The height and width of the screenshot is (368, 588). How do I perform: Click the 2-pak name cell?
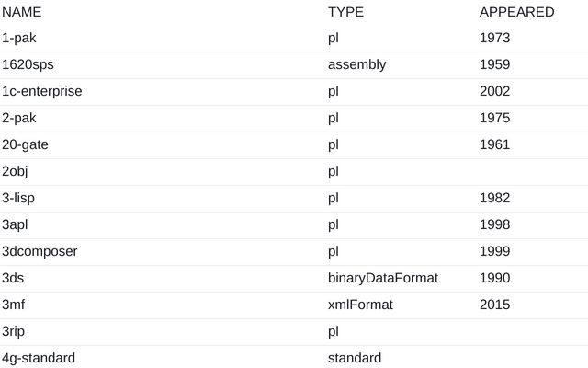19,119
